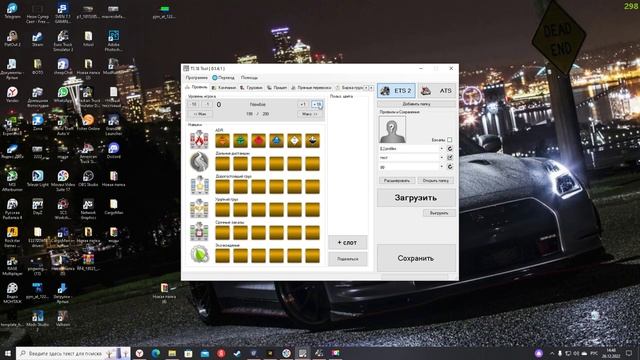Open Microsoft Edge in taskbar
640x360 pixels.
click(156, 353)
